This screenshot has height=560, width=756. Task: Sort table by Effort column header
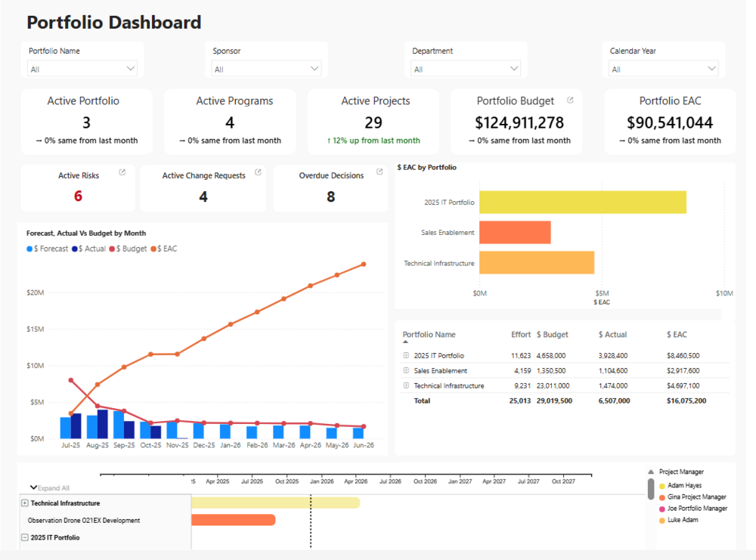coord(521,335)
